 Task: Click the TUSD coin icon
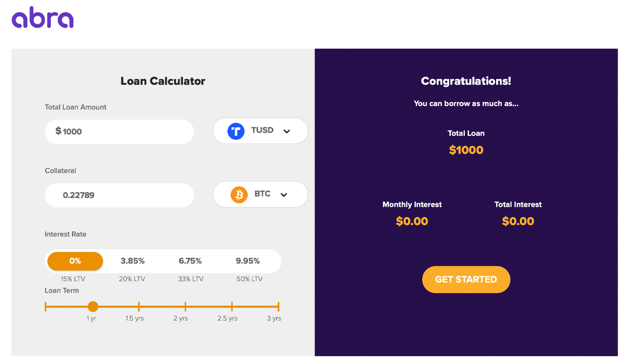click(236, 131)
